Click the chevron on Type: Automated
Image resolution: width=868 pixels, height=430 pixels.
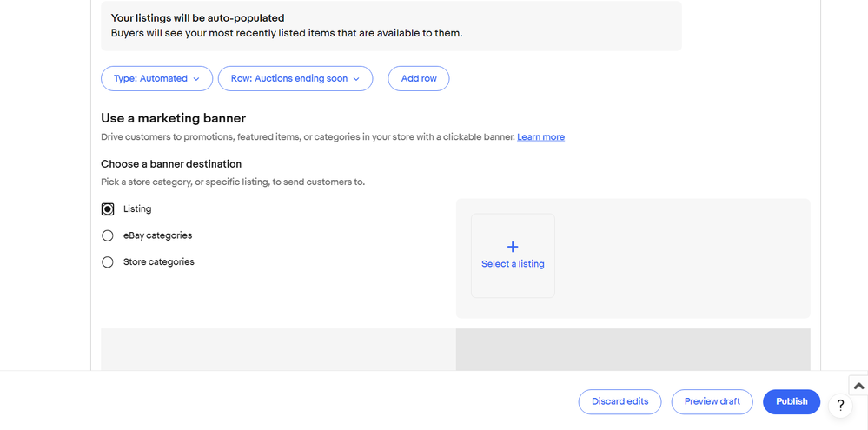(196, 79)
